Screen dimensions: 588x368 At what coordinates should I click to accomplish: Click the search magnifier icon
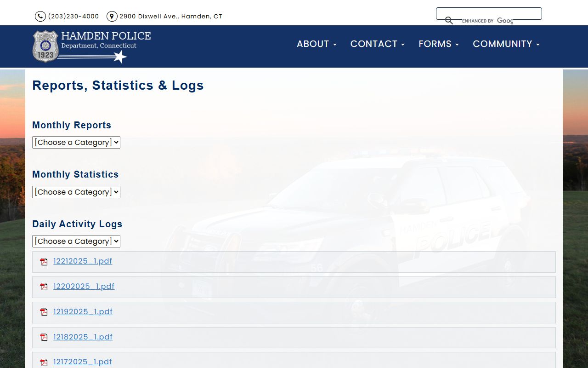pos(449,21)
